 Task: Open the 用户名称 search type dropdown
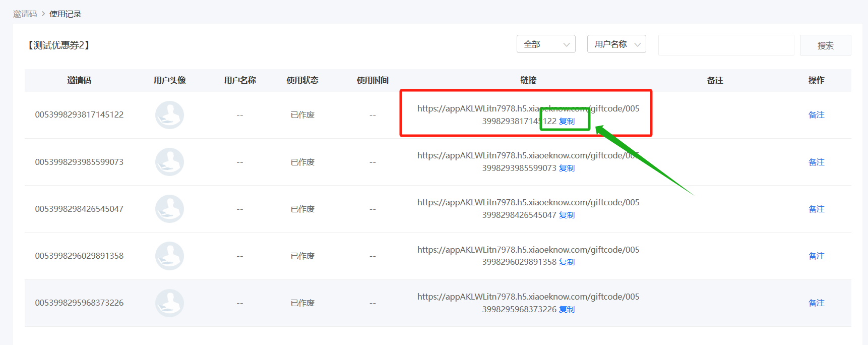[x=616, y=44]
